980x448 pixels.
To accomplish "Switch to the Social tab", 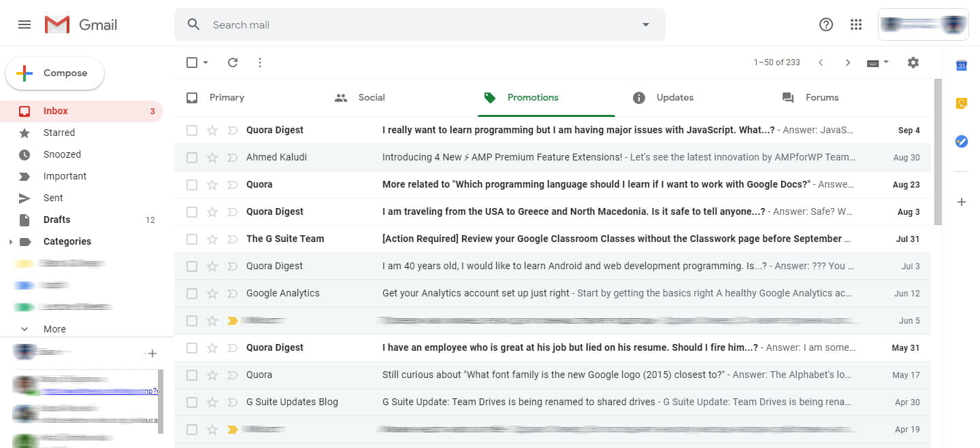I will [x=372, y=97].
